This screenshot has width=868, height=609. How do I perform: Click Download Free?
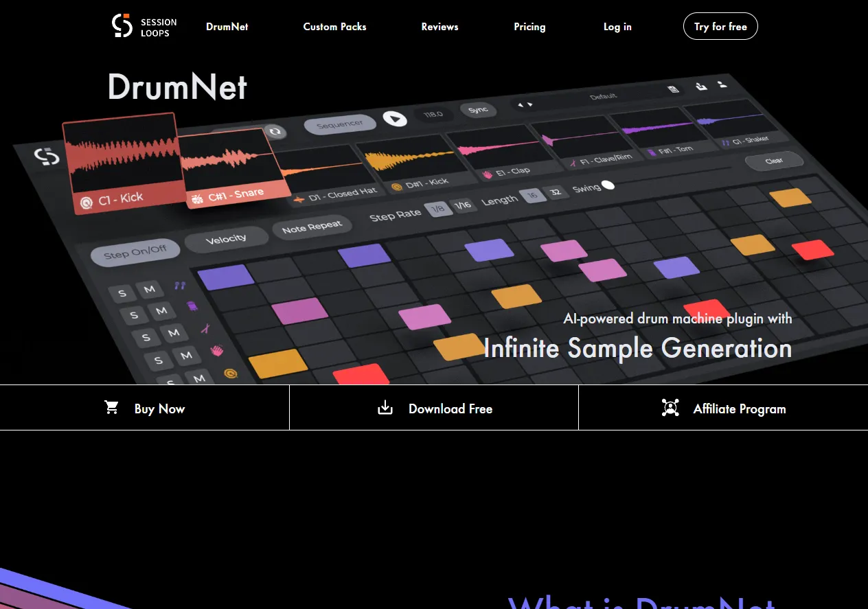[434, 408]
